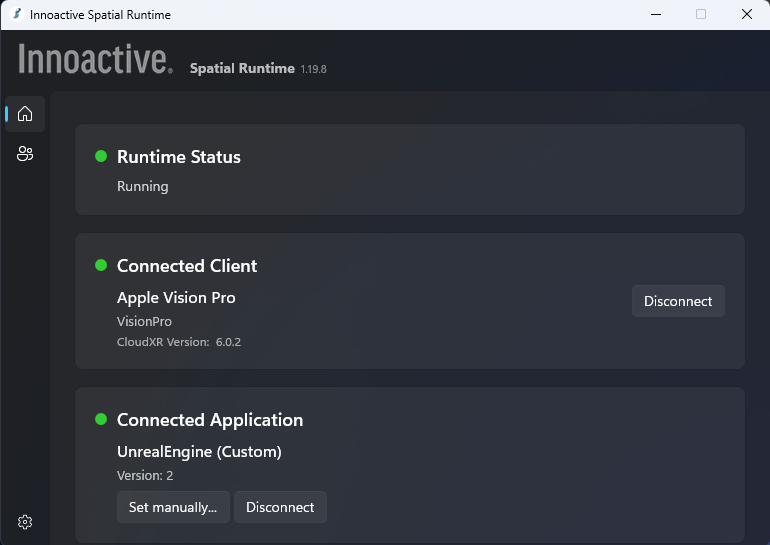770x545 pixels.
Task: Click the CloudXR Version 6.0.2 text
Action: (179, 342)
